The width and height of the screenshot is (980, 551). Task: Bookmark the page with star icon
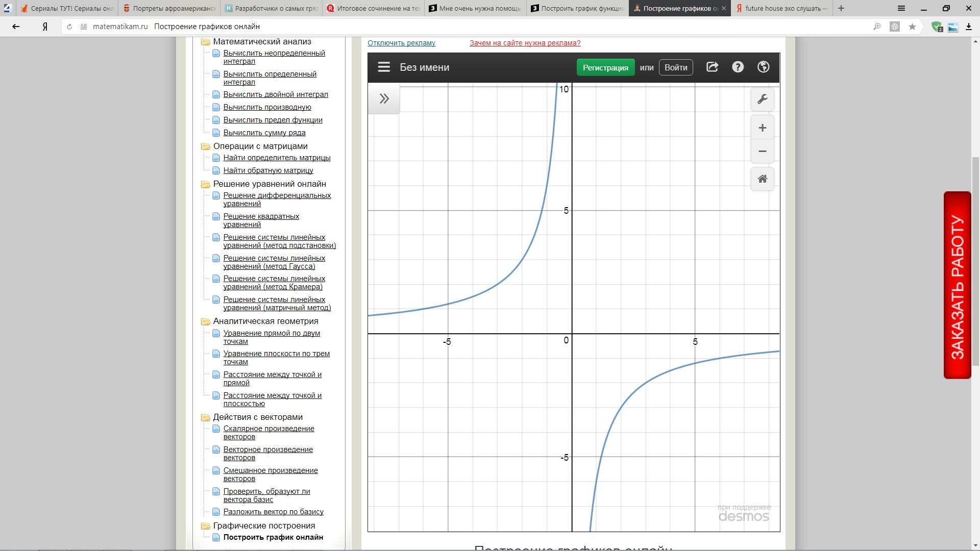[x=912, y=27]
